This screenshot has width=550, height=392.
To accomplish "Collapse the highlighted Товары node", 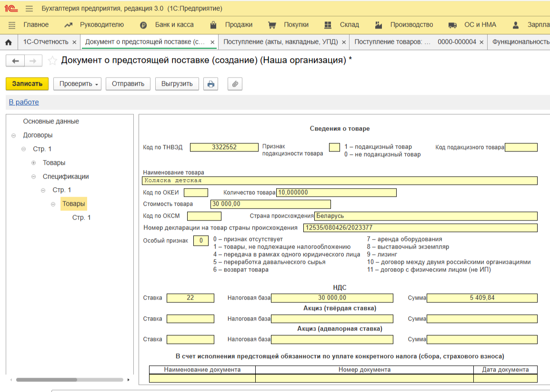I will (x=53, y=204).
